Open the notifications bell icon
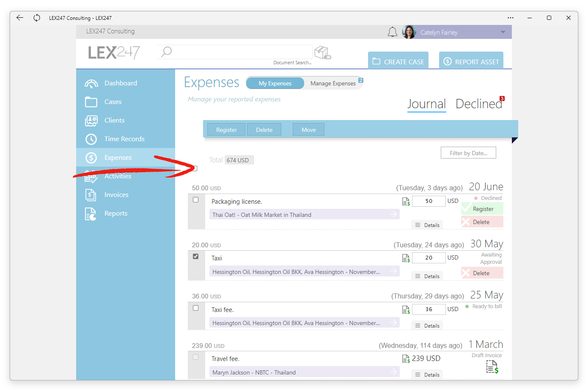 coord(393,32)
